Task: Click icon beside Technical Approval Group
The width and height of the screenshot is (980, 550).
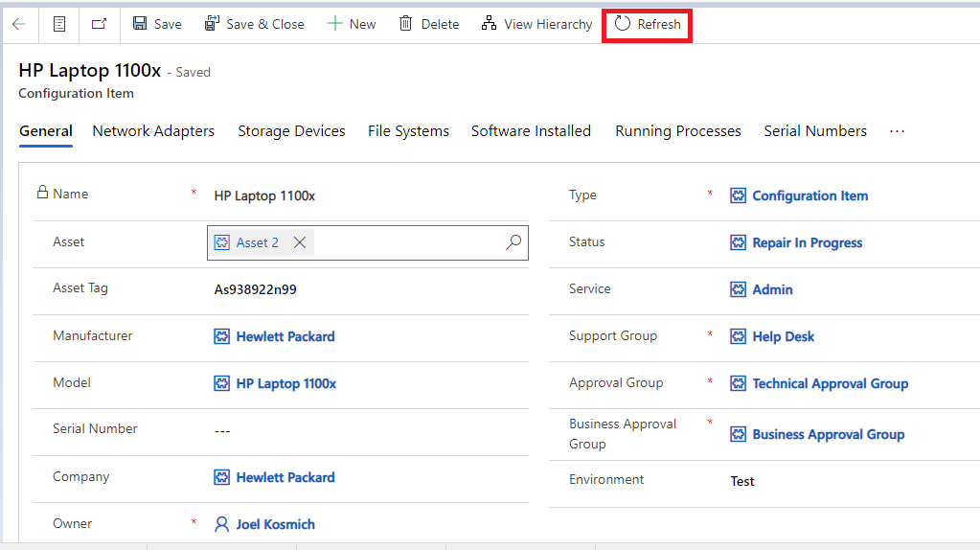Action: [x=739, y=383]
